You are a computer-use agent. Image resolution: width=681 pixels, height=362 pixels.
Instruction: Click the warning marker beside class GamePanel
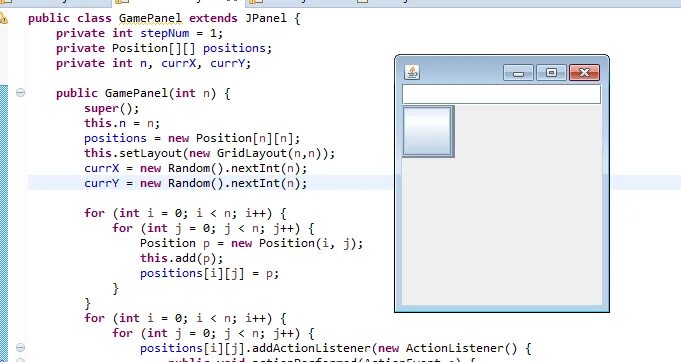pyautogui.click(x=3, y=18)
